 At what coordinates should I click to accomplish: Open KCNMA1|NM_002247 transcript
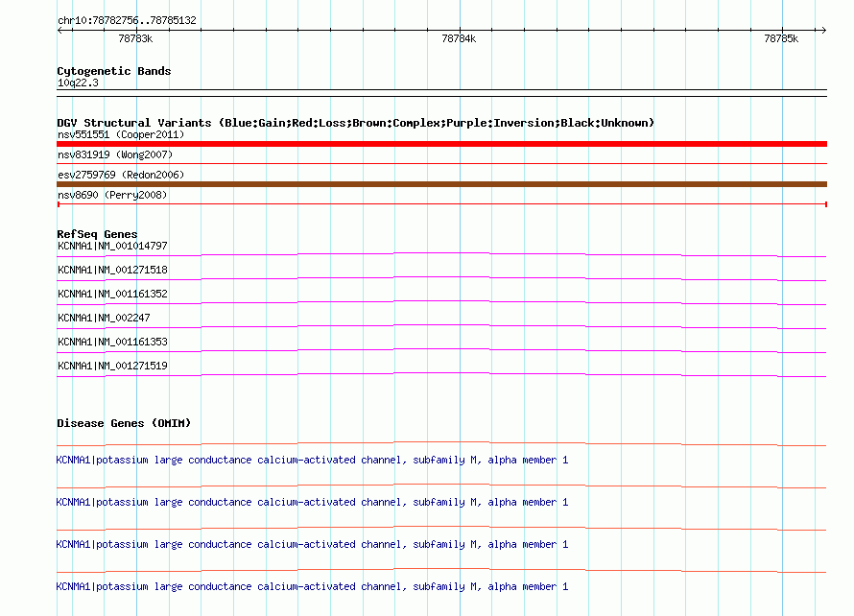pyautogui.click(x=104, y=318)
